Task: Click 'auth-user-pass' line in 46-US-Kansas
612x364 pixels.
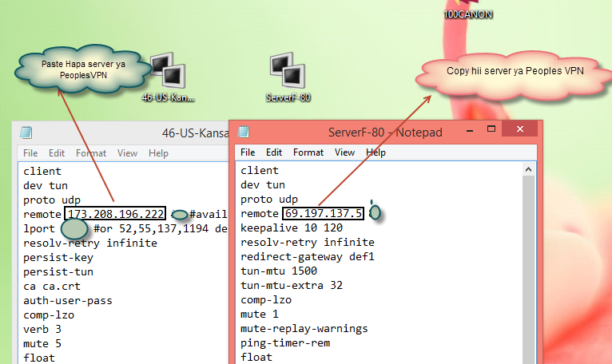Action: [68, 300]
